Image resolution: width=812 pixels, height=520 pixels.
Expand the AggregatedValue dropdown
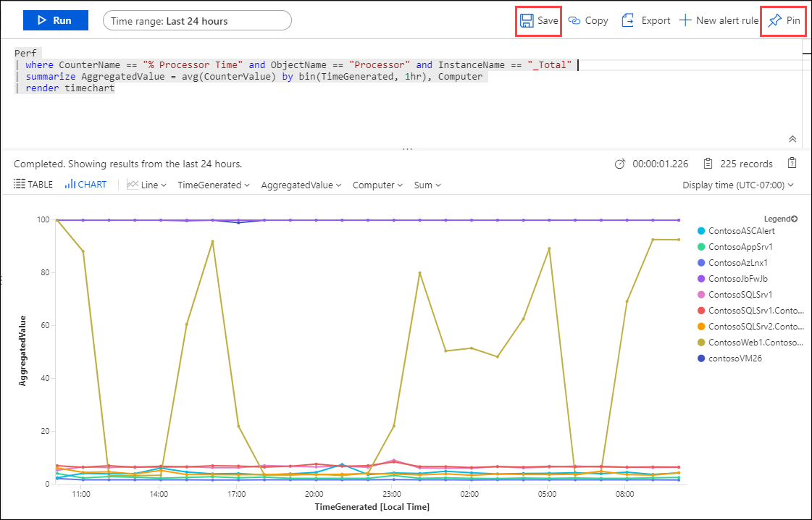click(x=301, y=185)
